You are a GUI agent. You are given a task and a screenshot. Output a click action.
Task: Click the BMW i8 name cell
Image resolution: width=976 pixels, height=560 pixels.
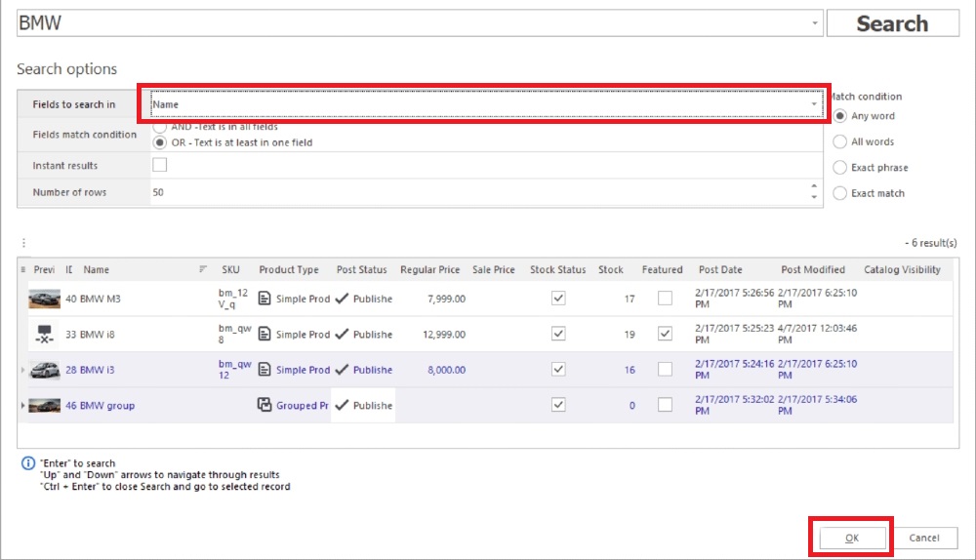click(x=97, y=334)
